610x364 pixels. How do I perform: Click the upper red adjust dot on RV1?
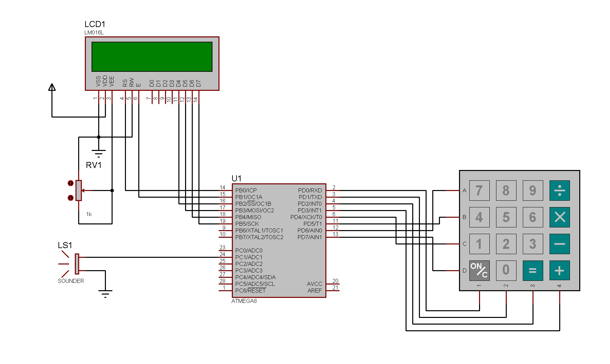pyautogui.click(x=70, y=183)
